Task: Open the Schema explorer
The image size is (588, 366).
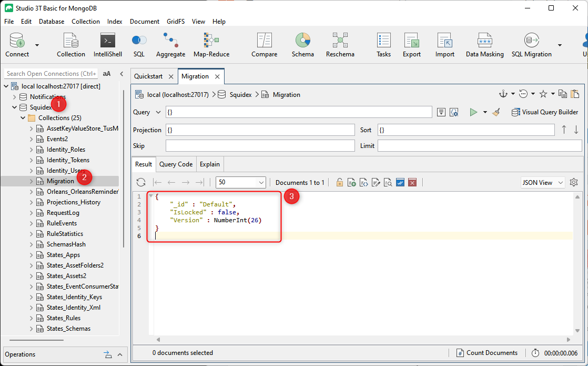Action: (x=302, y=45)
